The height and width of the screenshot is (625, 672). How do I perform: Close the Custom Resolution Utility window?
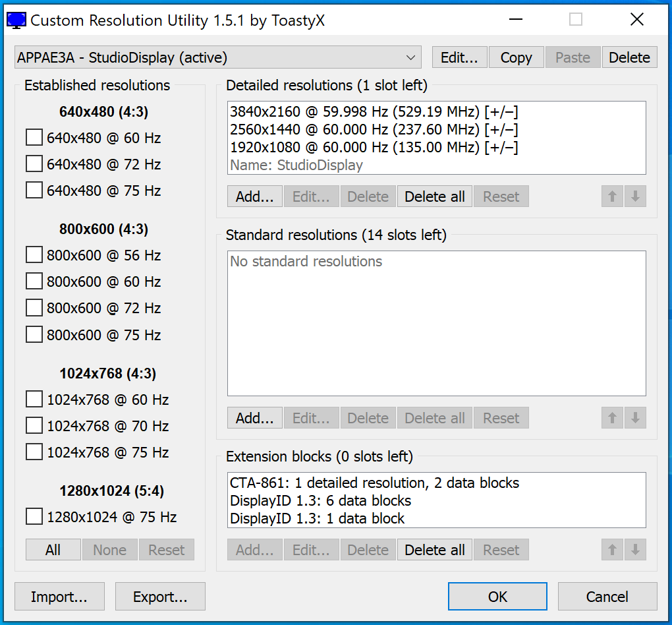636,20
